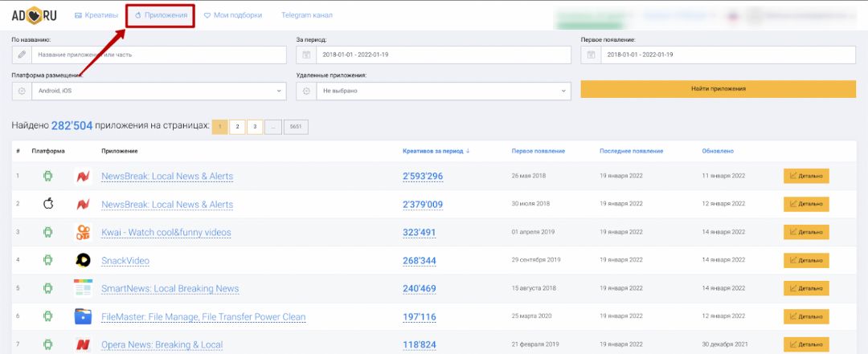The width and height of the screenshot is (868, 354).
Task: Expand the 'Платформа размещения' dropdown
Action: tap(158, 91)
